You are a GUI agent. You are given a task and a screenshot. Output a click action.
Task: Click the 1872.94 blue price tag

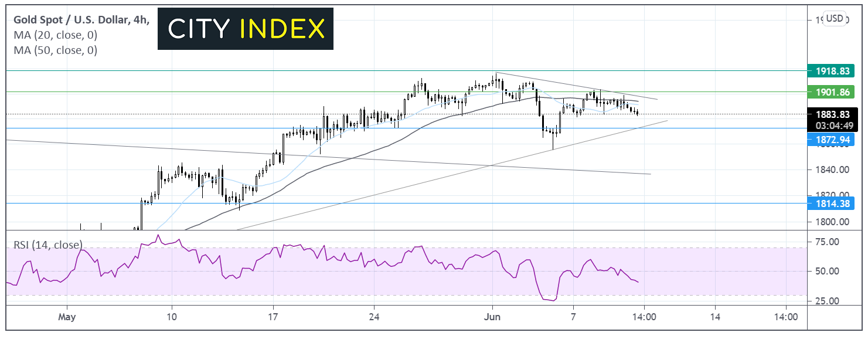click(830, 140)
